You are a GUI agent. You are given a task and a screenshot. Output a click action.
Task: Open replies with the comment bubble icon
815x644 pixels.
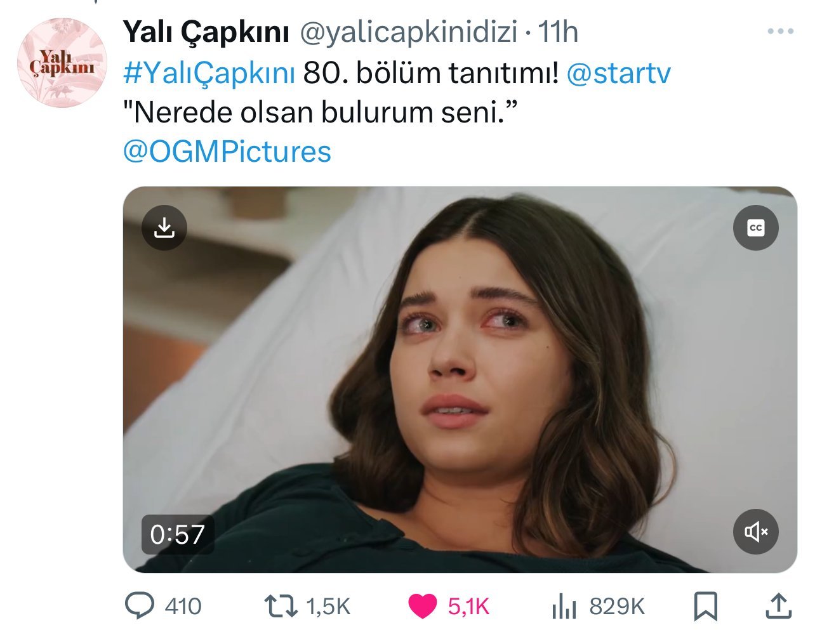(139, 606)
